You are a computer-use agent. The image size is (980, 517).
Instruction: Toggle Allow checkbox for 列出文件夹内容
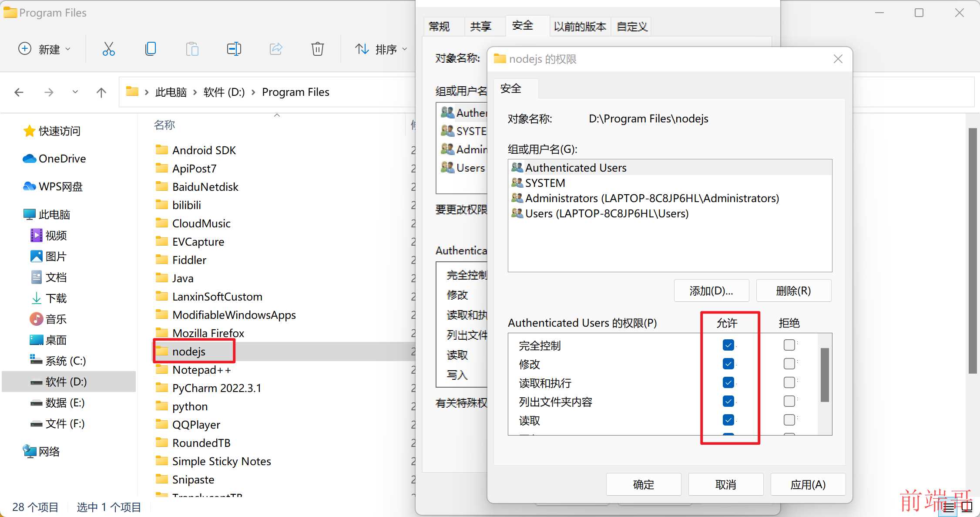pyautogui.click(x=728, y=401)
